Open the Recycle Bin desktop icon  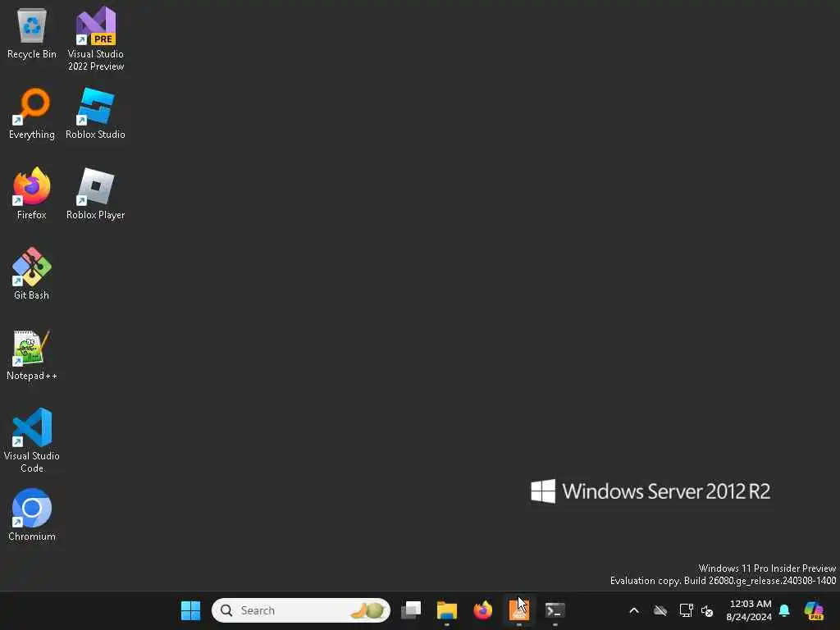point(32,33)
